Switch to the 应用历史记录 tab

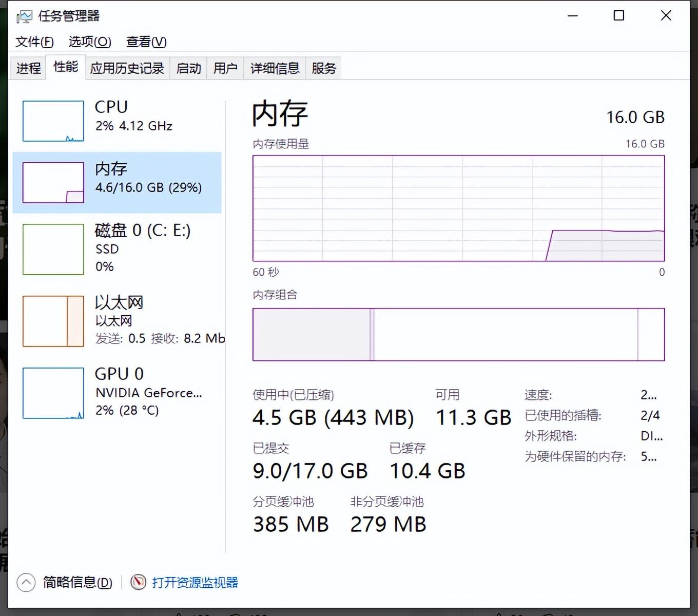click(x=127, y=68)
